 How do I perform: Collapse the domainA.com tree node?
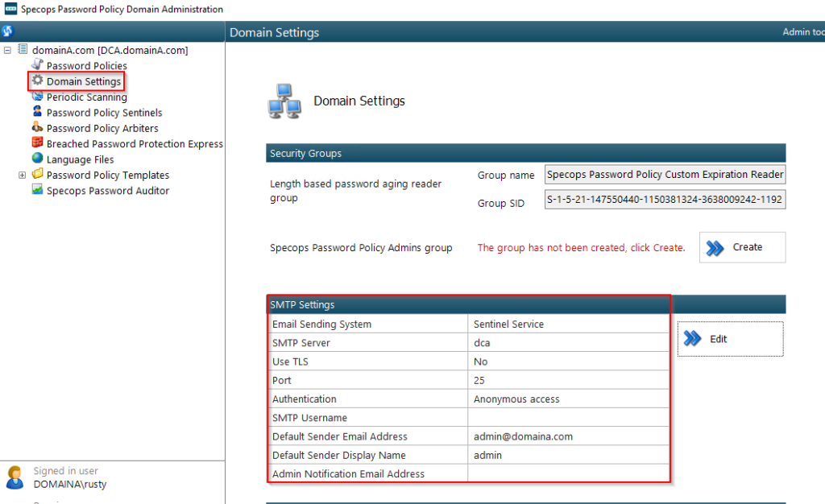pos(7,51)
